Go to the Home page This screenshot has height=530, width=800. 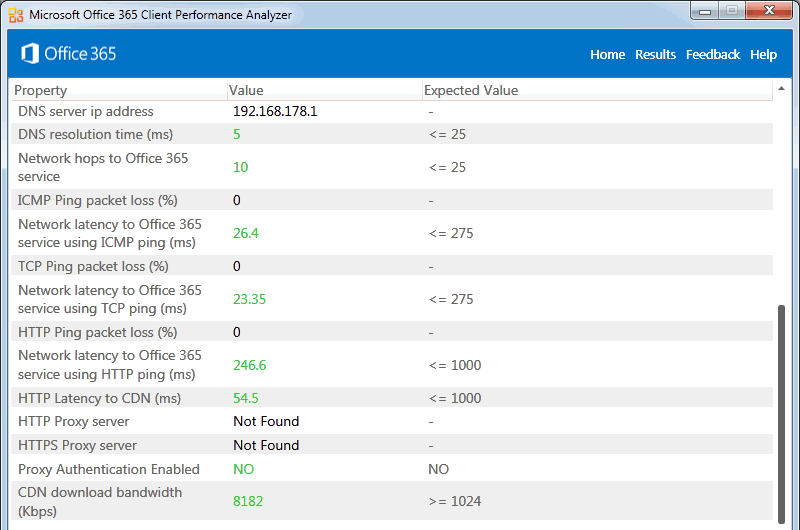(607, 55)
